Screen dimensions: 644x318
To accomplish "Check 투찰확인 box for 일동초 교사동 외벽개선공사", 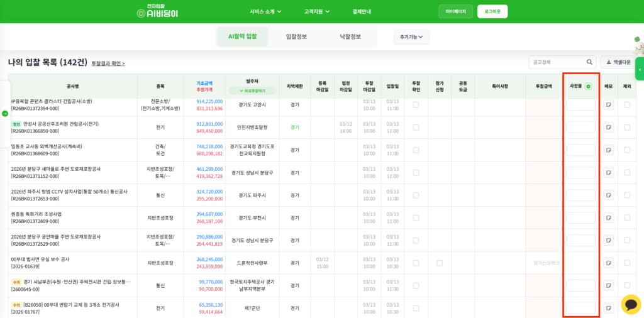I will point(416,150).
